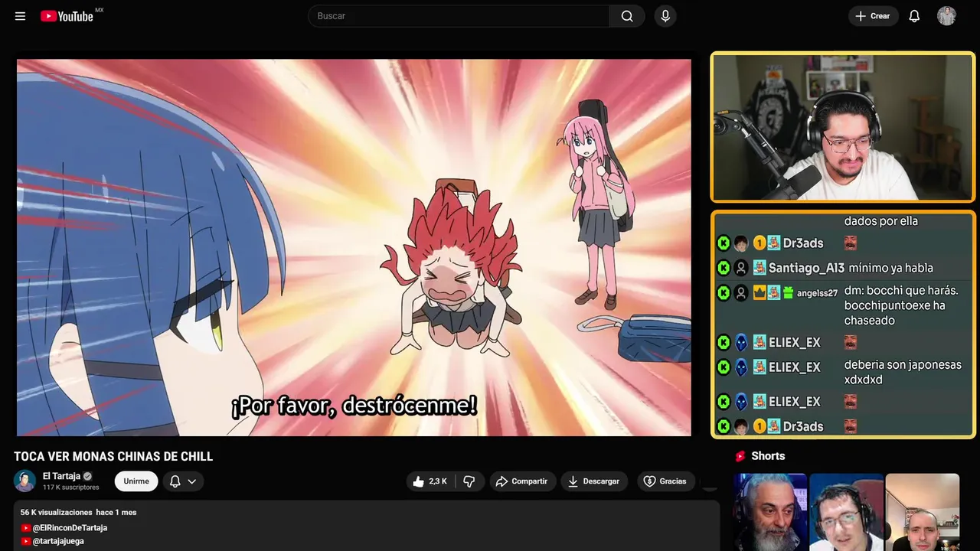
Task: Click '56 K visualizaciones' description text
Action: 56,512
